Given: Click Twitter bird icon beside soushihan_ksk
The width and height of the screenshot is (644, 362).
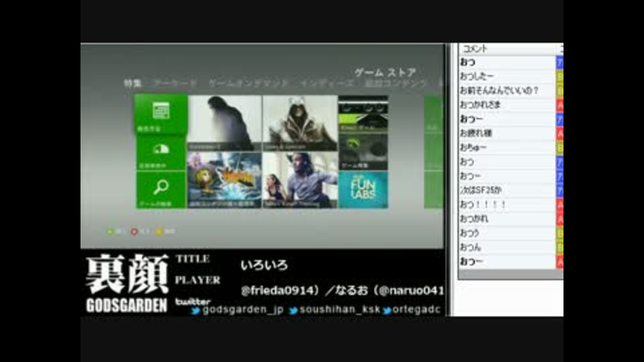Looking at the screenshot, I should 293,310.
